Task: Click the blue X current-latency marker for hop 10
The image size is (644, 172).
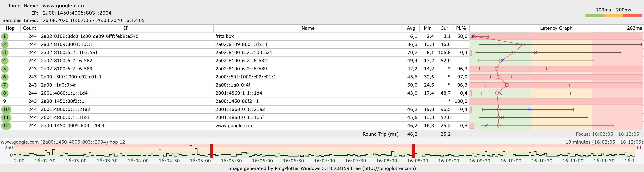Action: 529,109
